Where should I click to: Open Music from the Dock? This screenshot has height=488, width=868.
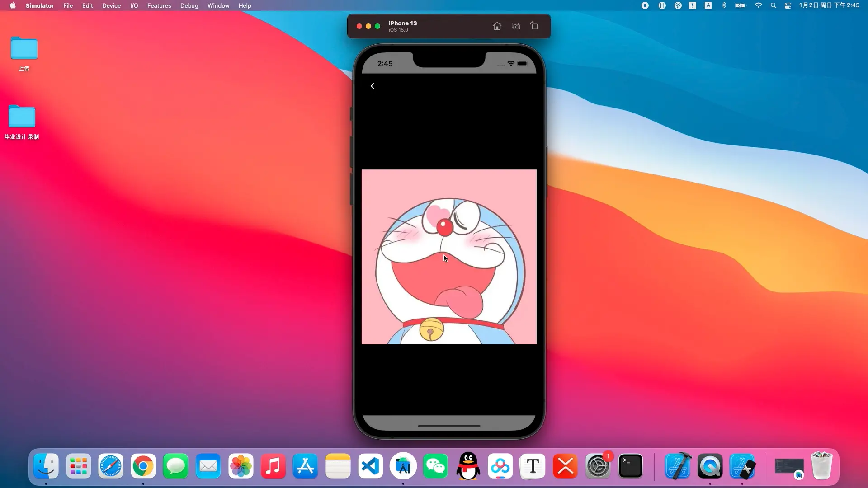click(x=273, y=466)
